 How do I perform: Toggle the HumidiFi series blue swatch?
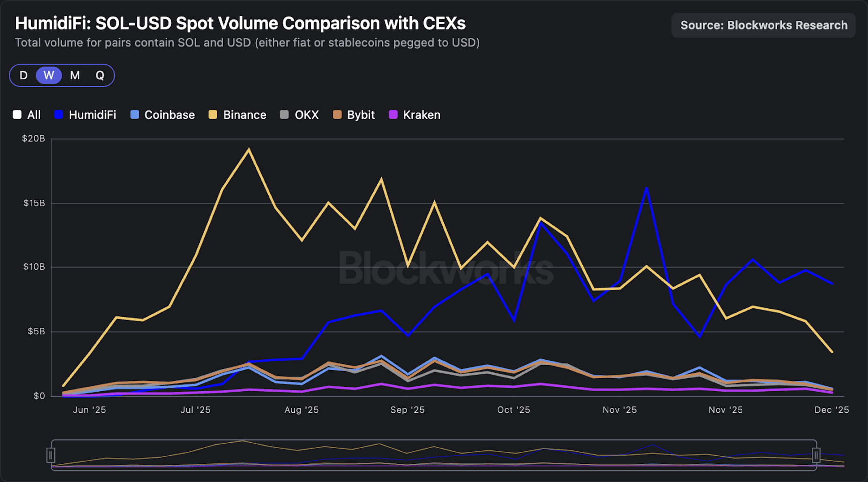59,115
